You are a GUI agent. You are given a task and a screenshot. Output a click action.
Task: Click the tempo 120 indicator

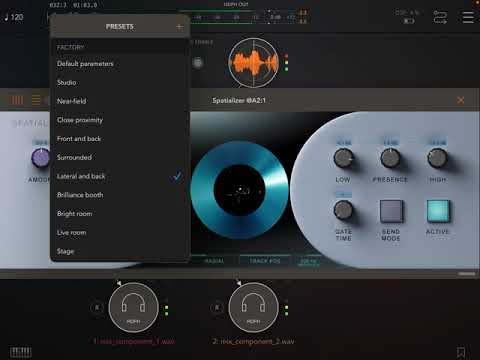click(x=14, y=17)
